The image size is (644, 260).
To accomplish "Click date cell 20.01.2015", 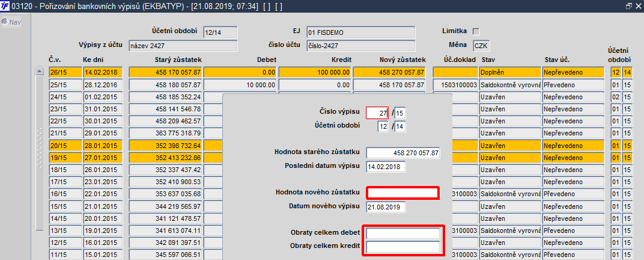I will [x=103, y=218].
